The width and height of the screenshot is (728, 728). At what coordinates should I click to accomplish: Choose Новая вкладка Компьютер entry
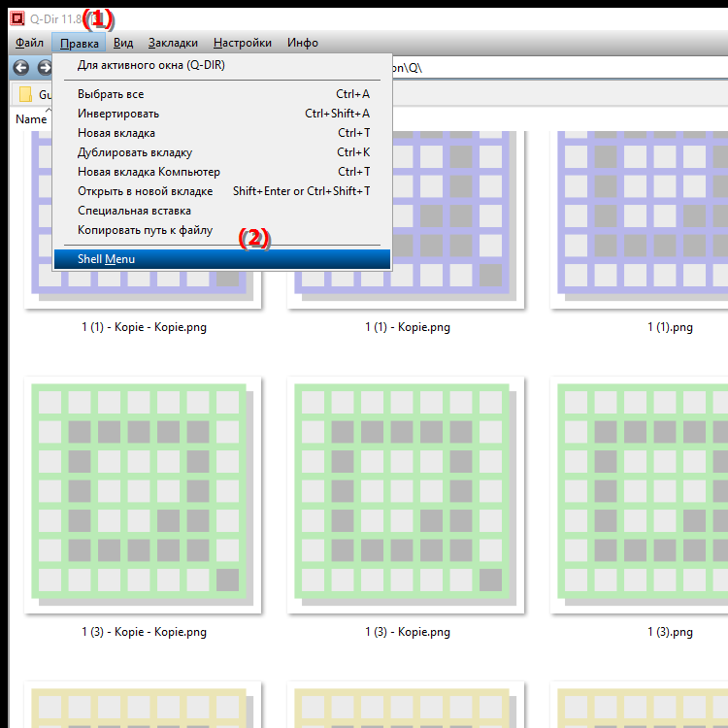[222, 172]
